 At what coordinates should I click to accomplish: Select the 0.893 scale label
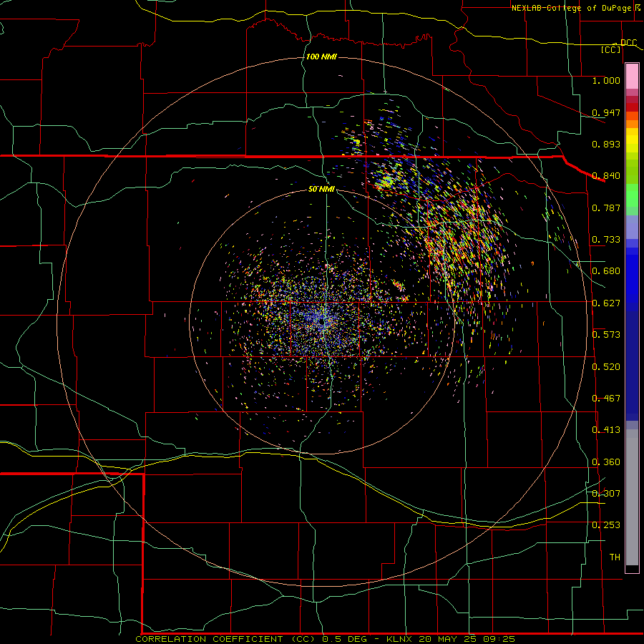pos(606,144)
